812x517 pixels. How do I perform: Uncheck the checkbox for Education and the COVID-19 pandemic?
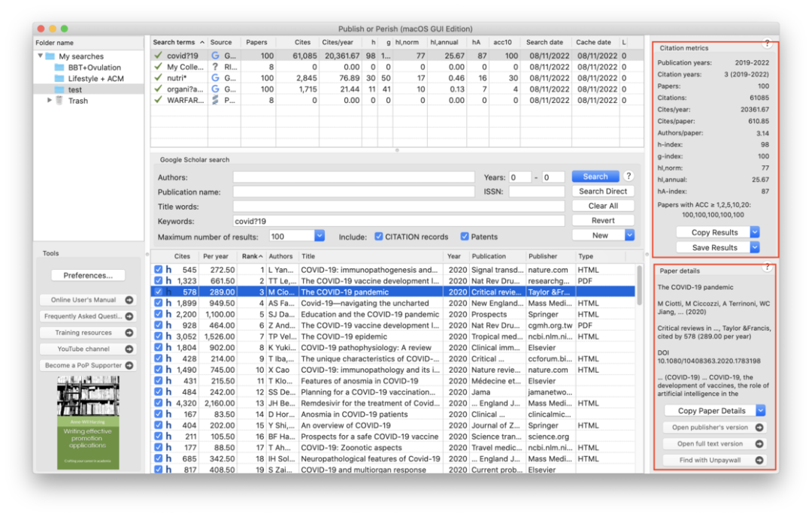[158, 314]
